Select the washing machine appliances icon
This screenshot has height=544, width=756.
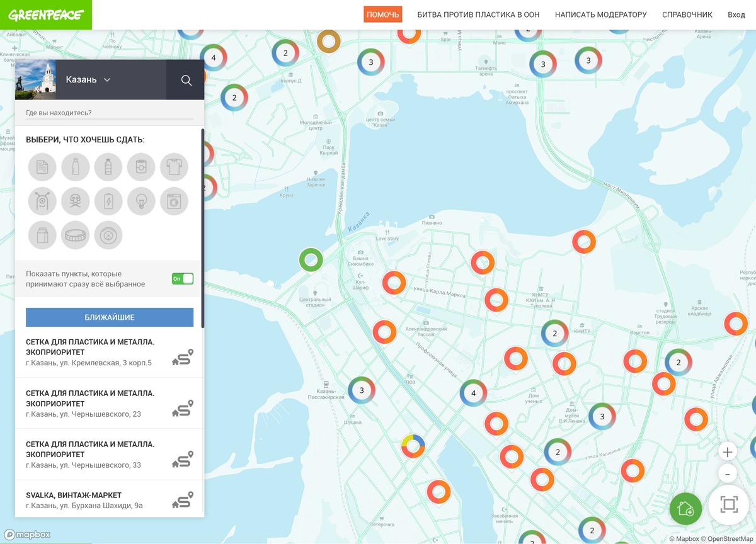click(x=174, y=201)
